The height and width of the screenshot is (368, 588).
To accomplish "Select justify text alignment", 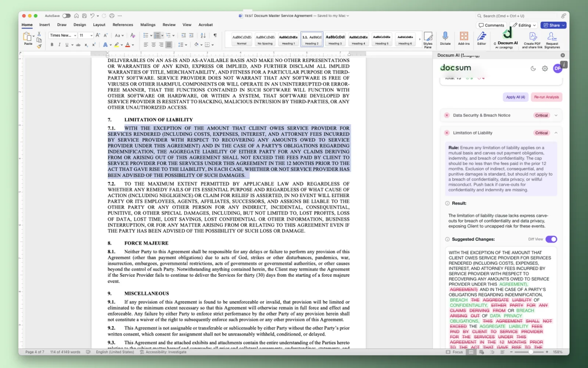I will click(x=169, y=45).
